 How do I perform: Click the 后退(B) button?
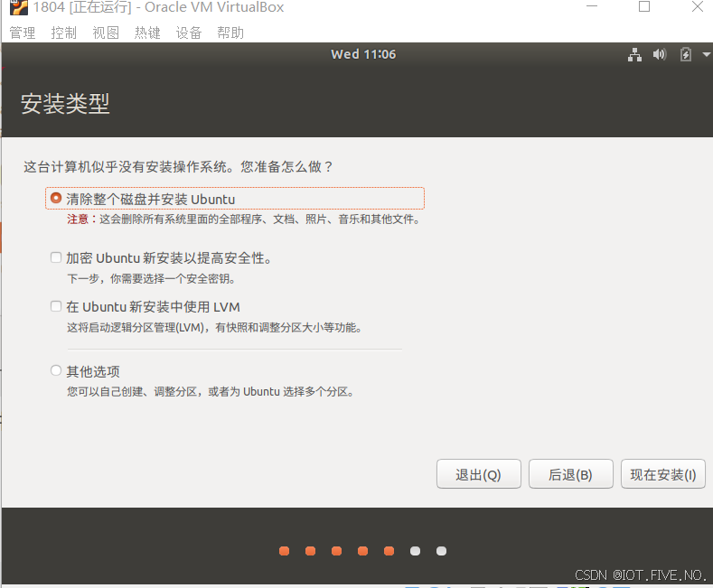pos(571,474)
